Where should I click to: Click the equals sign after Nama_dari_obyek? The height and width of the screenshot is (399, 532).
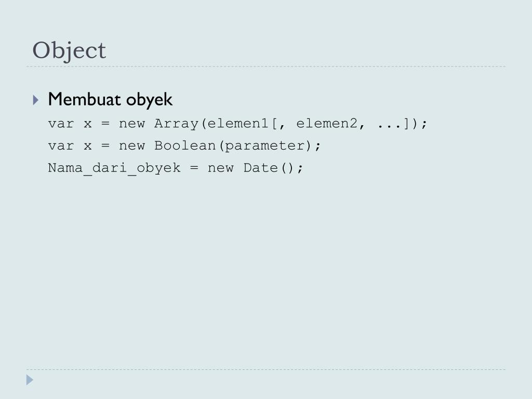tap(194, 168)
